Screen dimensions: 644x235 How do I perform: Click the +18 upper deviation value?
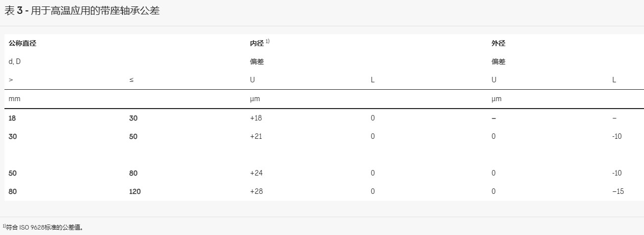256,118
